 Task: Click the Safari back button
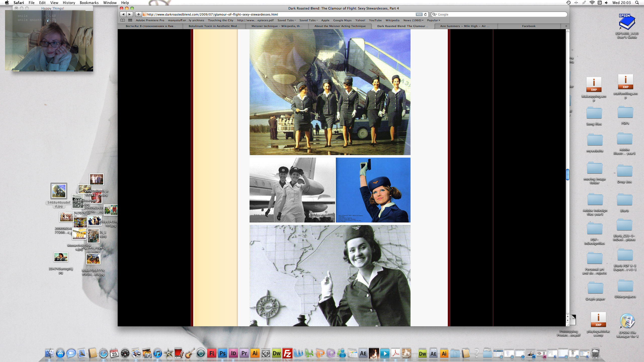pyautogui.click(x=123, y=14)
